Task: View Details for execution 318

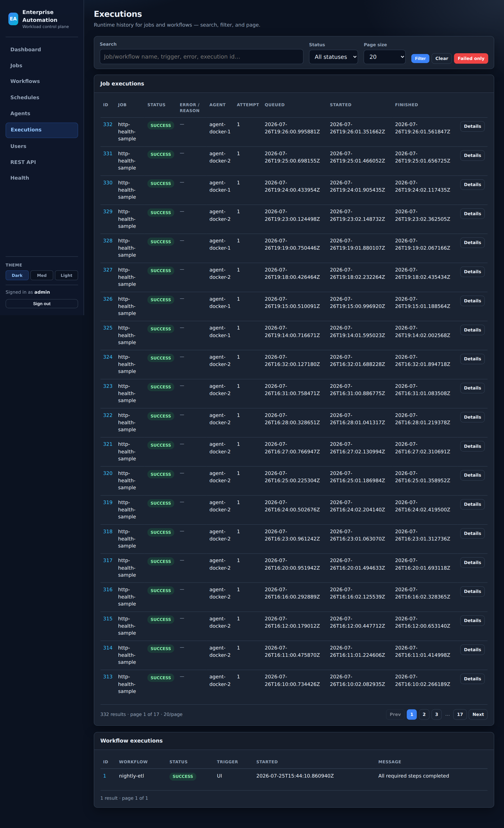Action: (x=472, y=533)
